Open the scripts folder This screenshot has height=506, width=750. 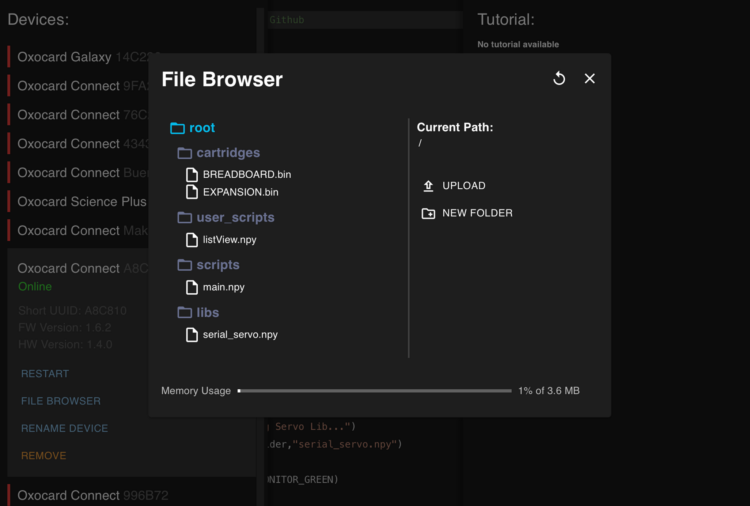coord(217,265)
